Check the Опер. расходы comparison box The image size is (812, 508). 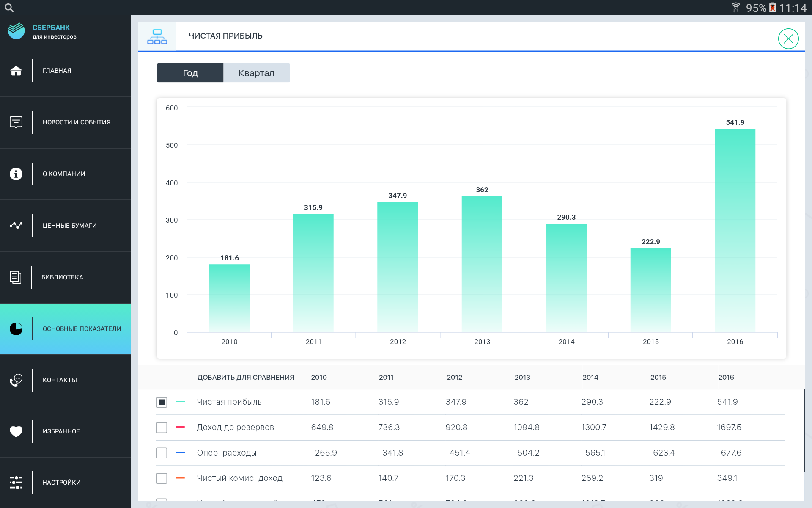coord(162,453)
